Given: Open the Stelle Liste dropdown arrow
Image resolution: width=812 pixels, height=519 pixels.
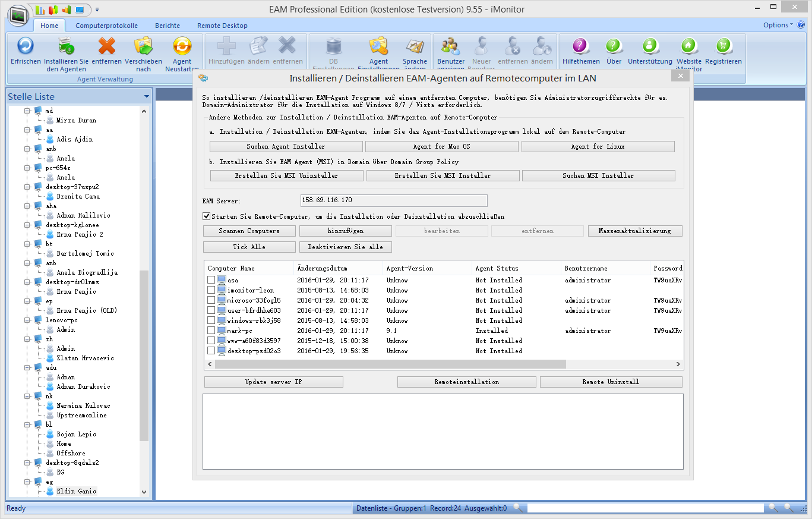Looking at the screenshot, I should 146,97.
